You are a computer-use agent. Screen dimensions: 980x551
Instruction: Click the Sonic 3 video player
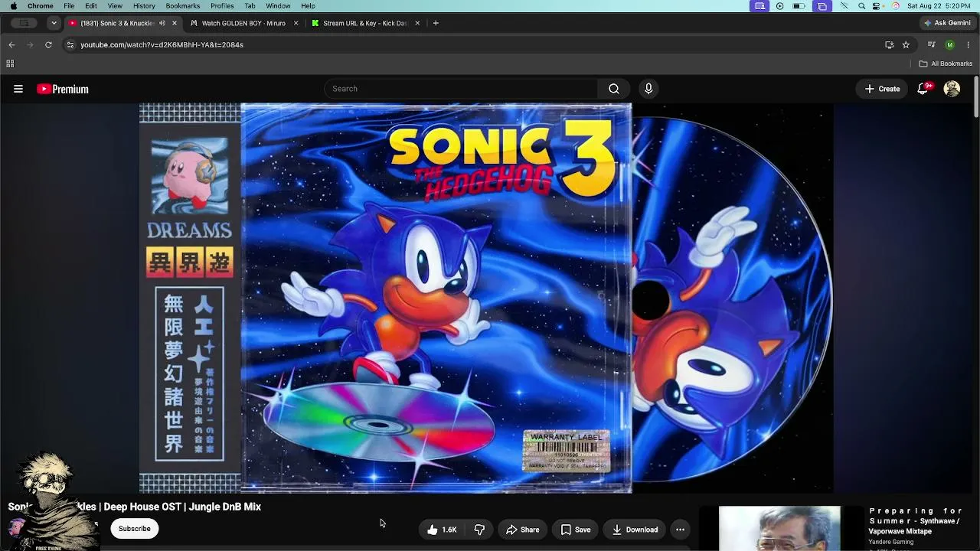pyautogui.click(x=486, y=298)
